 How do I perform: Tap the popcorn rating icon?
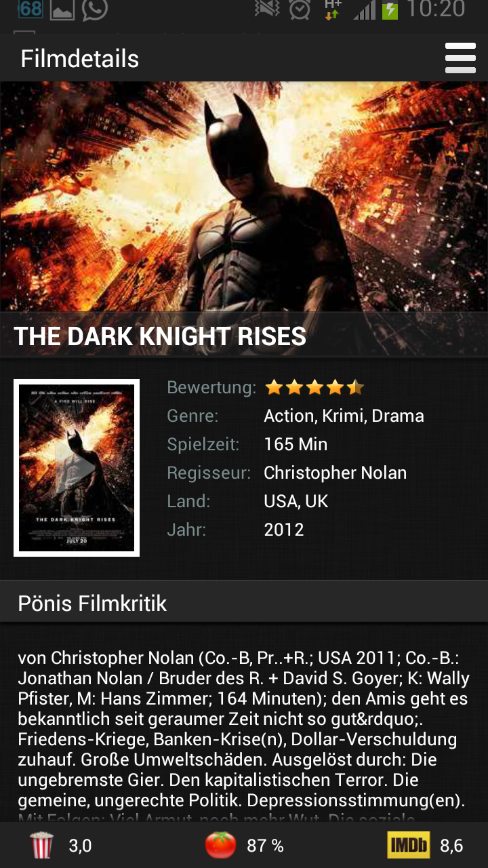click(41, 846)
